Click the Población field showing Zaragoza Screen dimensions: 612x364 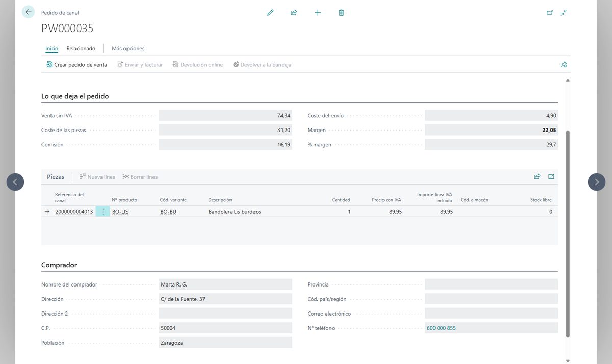coord(225,343)
